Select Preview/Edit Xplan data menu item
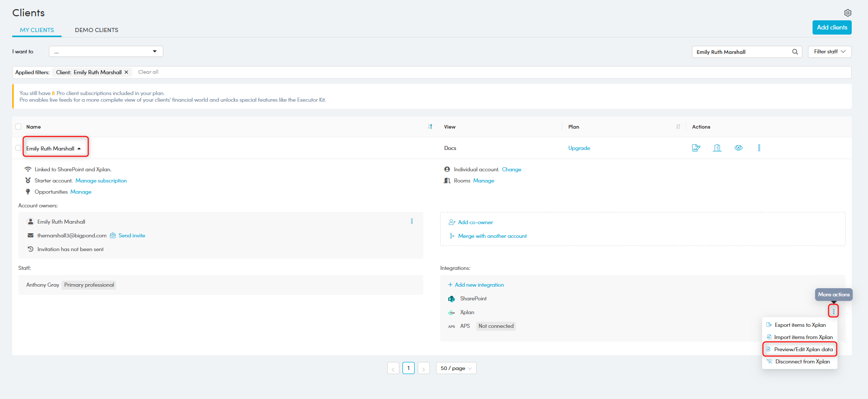868x399 pixels. click(803, 349)
